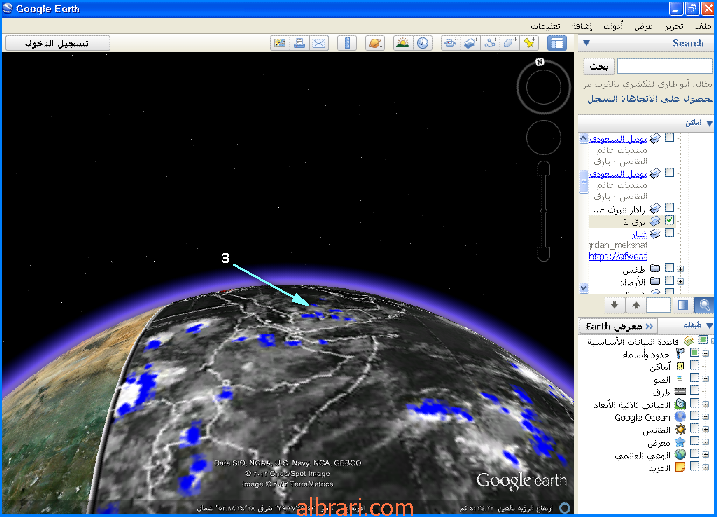Check the radar overlay checkbox
717x517 pixels.
(x=669, y=208)
